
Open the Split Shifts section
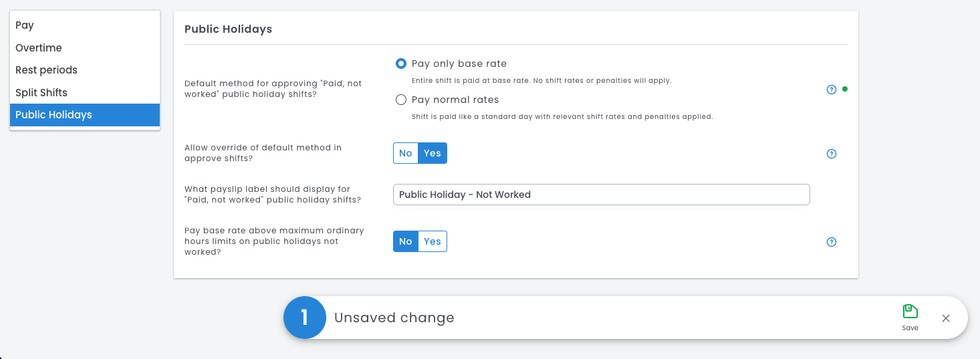pos(41,93)
